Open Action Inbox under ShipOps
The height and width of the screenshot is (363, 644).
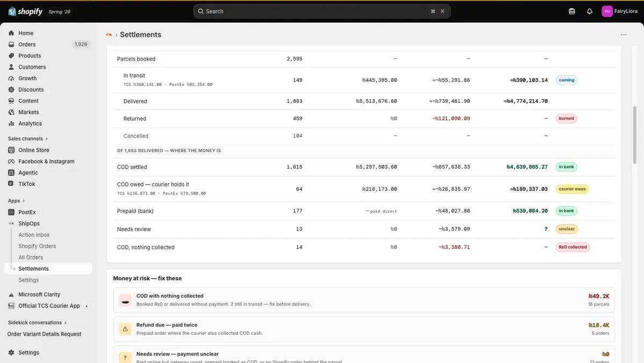point(34,235)
